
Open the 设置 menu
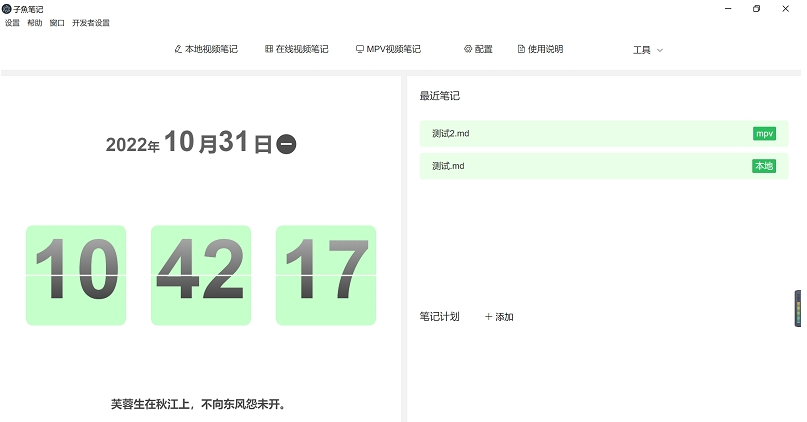click(x=12, y=23)
